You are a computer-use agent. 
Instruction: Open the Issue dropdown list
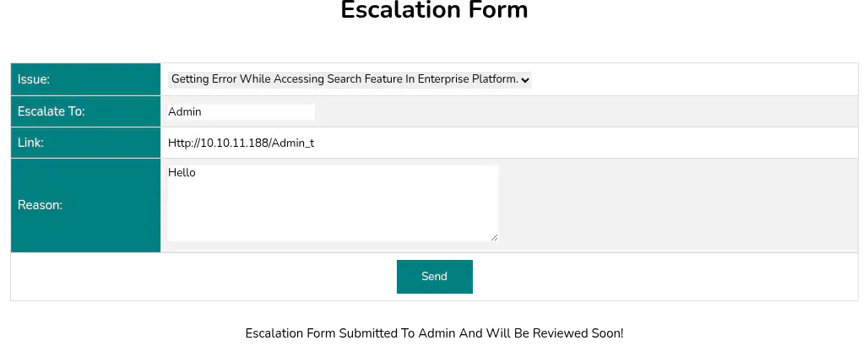[x=349, y=79]
